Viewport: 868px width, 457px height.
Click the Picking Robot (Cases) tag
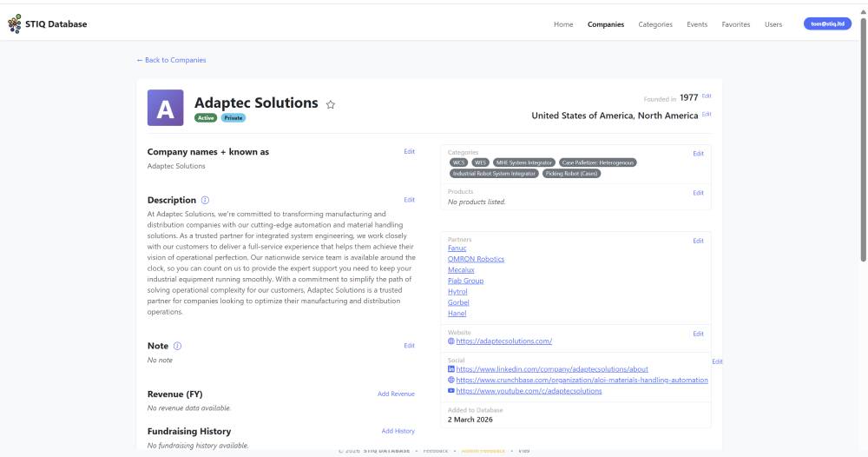coord(571,174)
